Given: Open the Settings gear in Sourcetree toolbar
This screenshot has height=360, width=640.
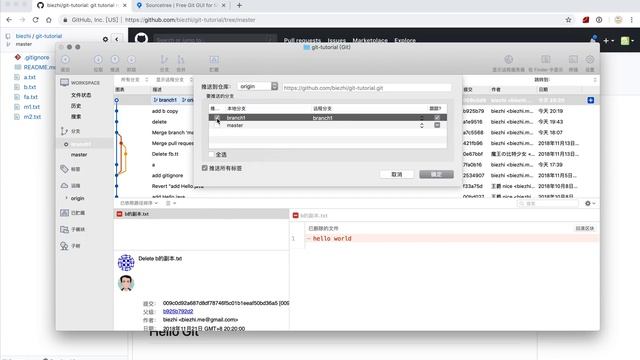Looking at the screenshot, I should pyautogui.click(x=590, y=60).
